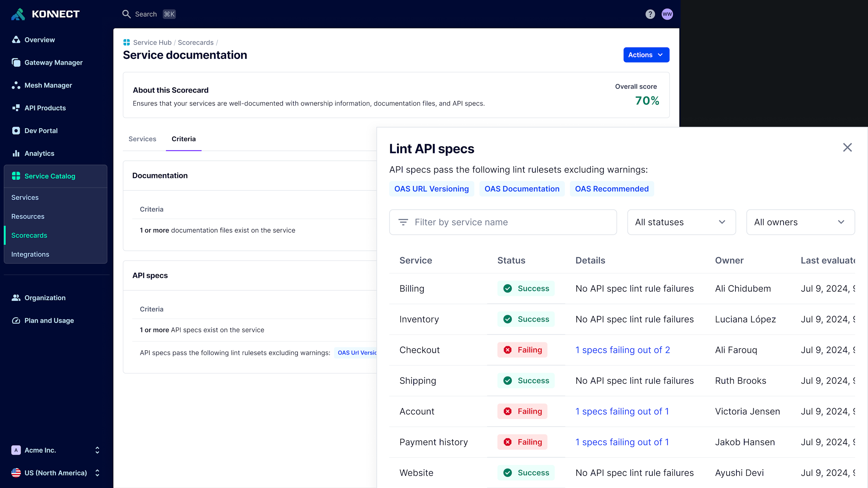
Task: Open Gateway Manager in the sidebar
Action: point(53,62)
